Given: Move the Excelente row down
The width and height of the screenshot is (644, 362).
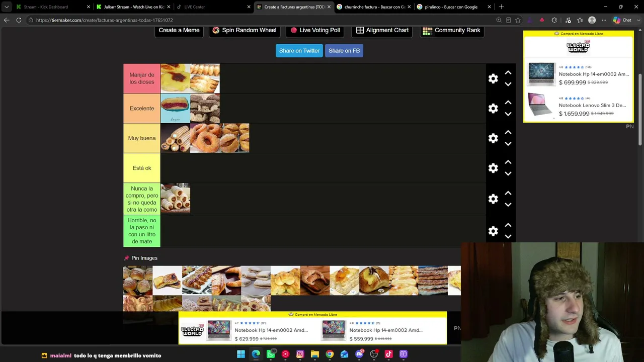Looking at the screenshot, I should pos(508,114).
